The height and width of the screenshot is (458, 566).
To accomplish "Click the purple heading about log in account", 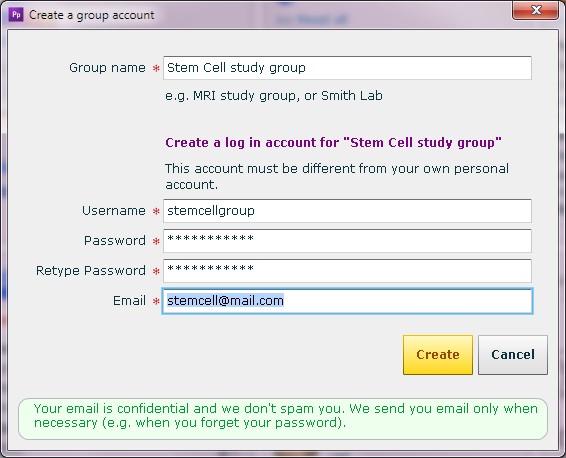I will tap(333, 143).
